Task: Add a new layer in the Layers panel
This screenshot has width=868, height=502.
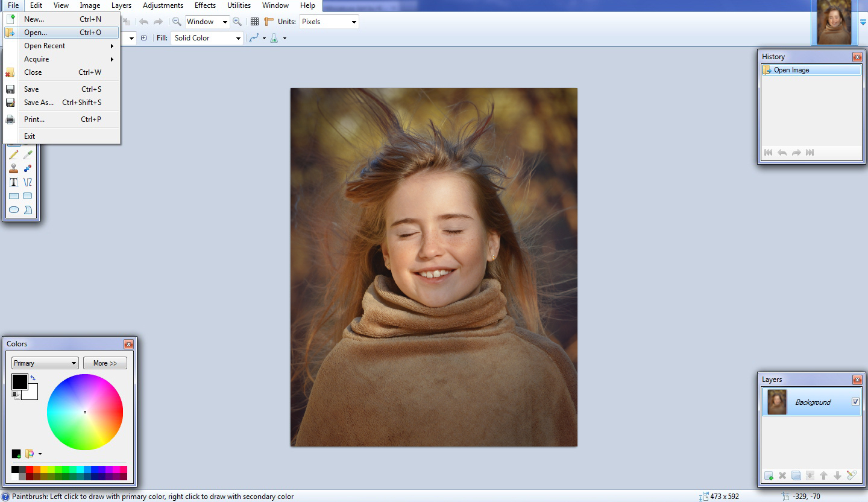Action: coord(769,475)
